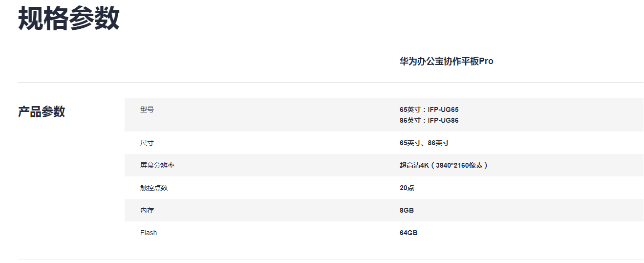The image size is (644, 263).
Task: Click the value 65英寸：IFP-UG65
Action: tap(429, 110)
